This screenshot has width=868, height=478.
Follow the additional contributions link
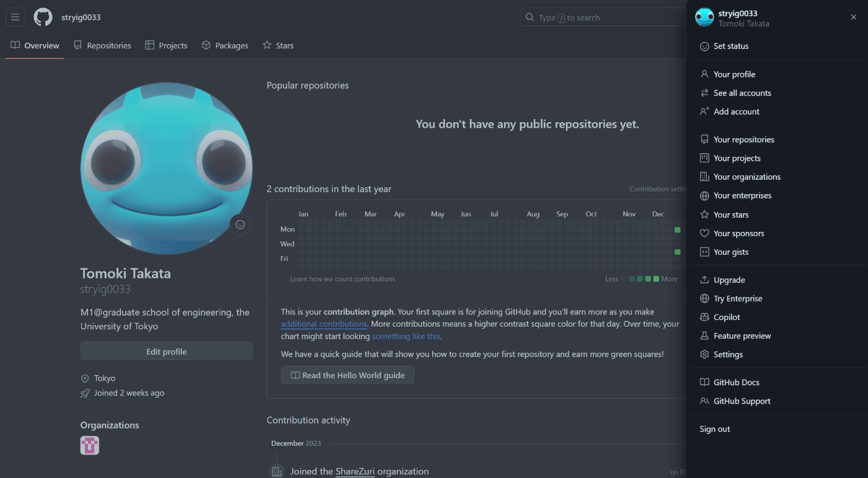(324, 324)
